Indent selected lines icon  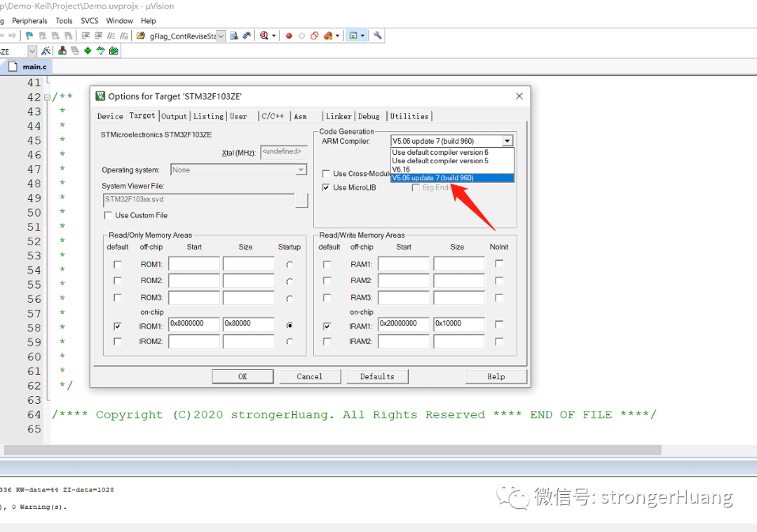[86, 36]
